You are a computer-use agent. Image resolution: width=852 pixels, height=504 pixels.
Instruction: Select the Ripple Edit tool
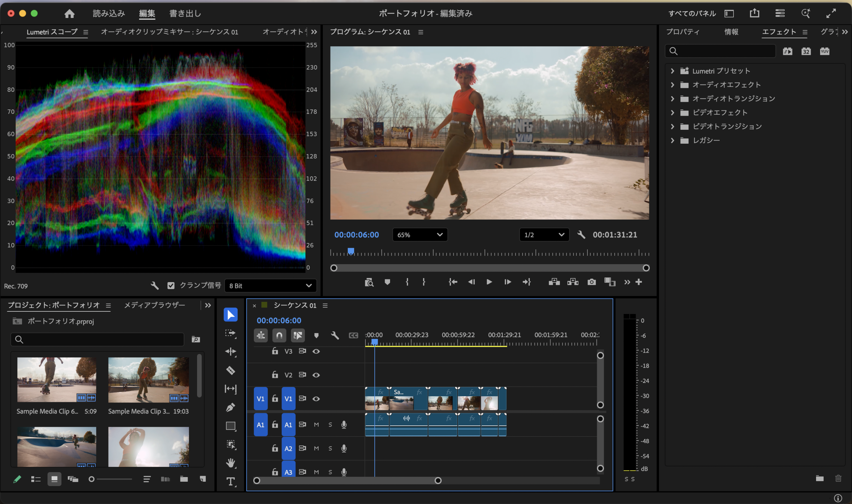[231, 352]
